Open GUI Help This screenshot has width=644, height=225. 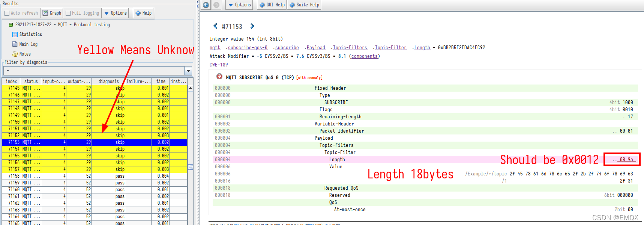pyautogui.click(x=272, y=5)
